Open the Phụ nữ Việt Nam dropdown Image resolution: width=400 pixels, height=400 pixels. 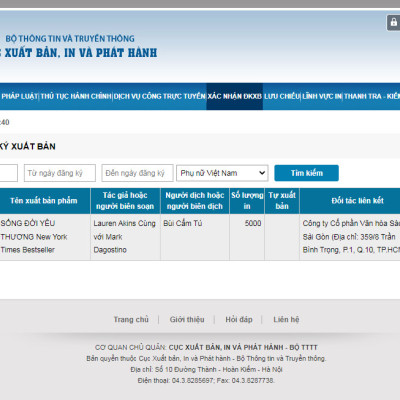(x=222, y=173)
